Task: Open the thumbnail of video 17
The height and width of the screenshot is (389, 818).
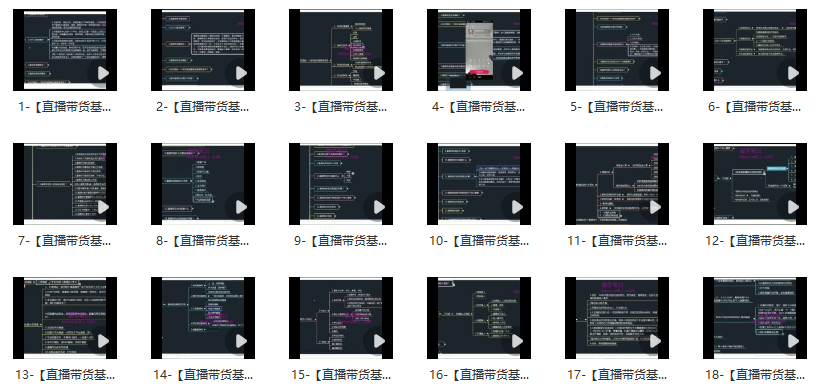Action: pyautogui.click(x=617, y=318)
